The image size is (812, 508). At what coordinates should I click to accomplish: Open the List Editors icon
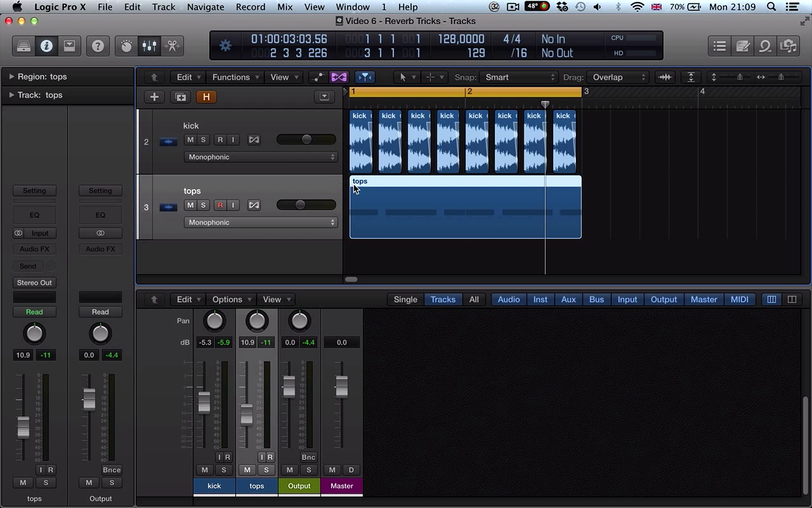720,47
